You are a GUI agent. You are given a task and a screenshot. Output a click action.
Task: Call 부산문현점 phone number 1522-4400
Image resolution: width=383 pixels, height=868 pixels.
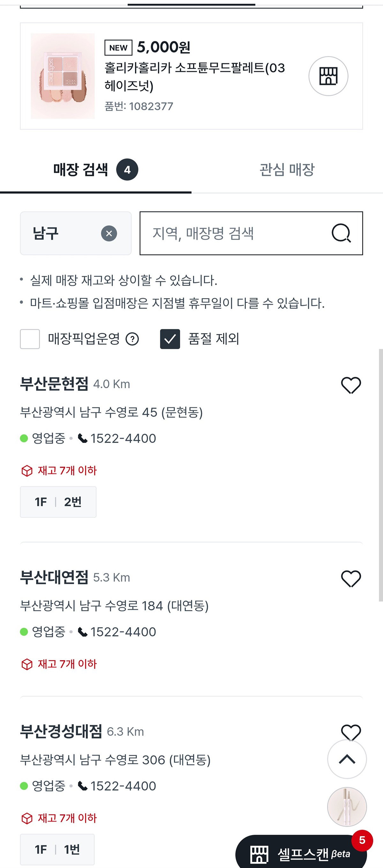point(117,438)
